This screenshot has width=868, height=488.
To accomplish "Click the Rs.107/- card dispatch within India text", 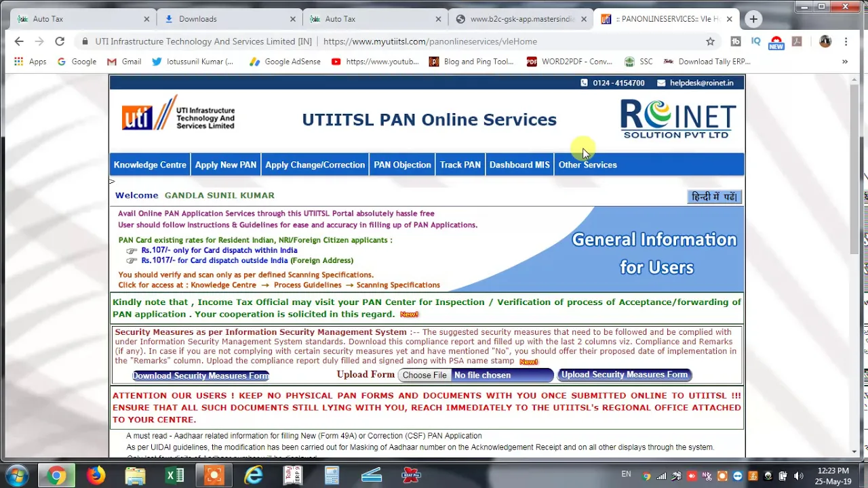I will 219,250.
